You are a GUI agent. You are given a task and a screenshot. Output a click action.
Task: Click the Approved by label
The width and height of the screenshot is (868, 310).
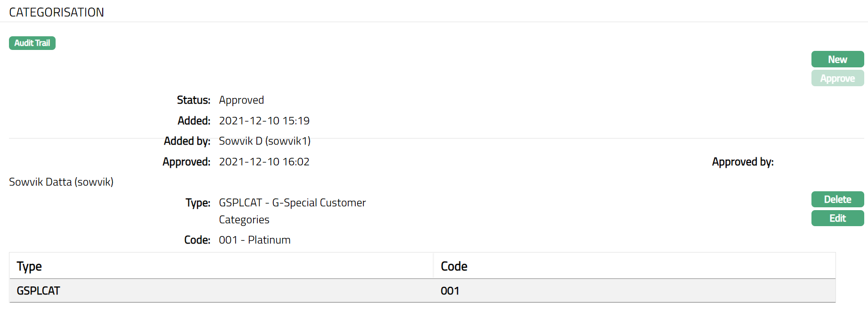[x=742, y=162]
